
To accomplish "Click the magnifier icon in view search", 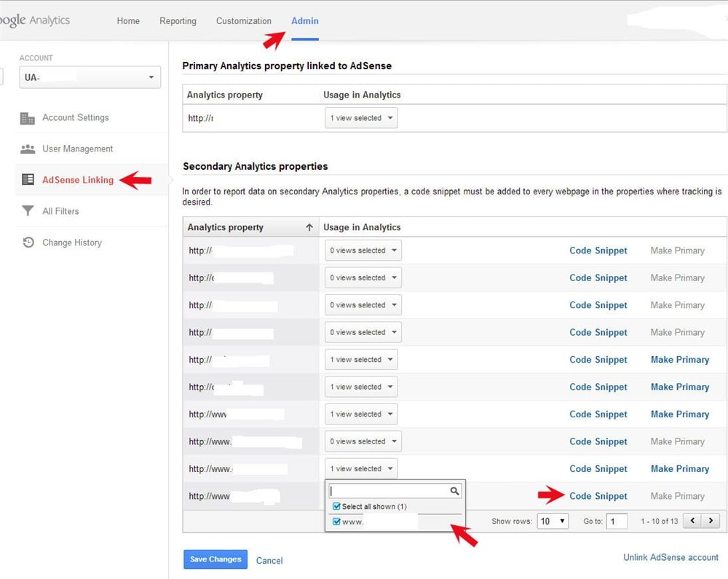I will pyautogui.click(x=454, y=492).
